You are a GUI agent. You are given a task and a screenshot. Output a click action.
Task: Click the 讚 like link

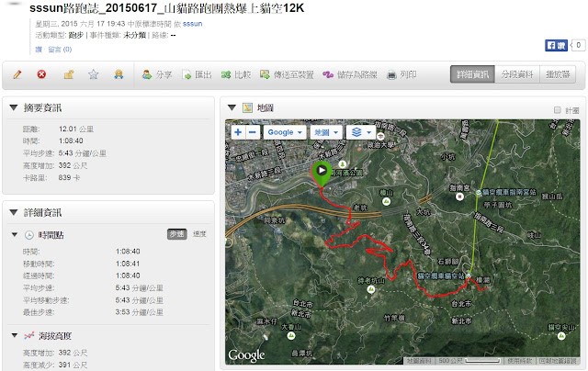click(x=39, y=49)
